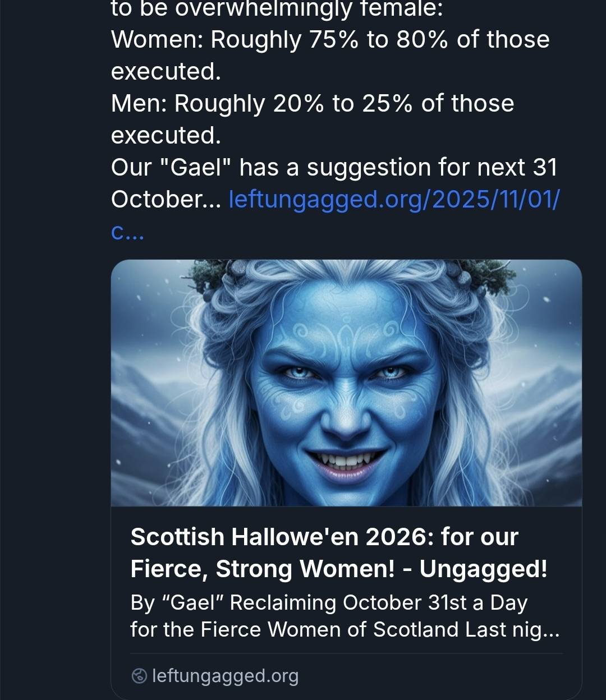606x700 pixels.
Task: Click the "By "Gael" Reclaiming October 31st" description
Action: click(328, 602)
